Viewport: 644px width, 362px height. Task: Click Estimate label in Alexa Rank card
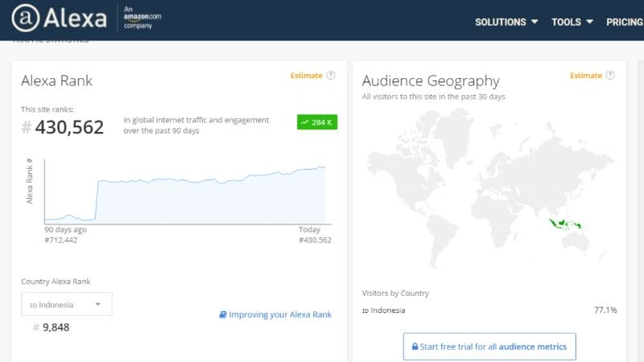pos(307,76)
